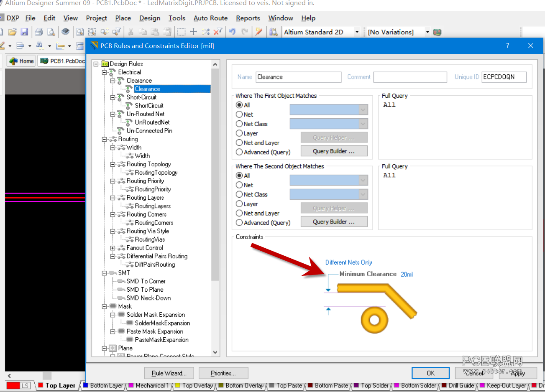The image size is (545, 392).
Task: Collapse the Design Rules root node
Action: (x=96, y=64)
